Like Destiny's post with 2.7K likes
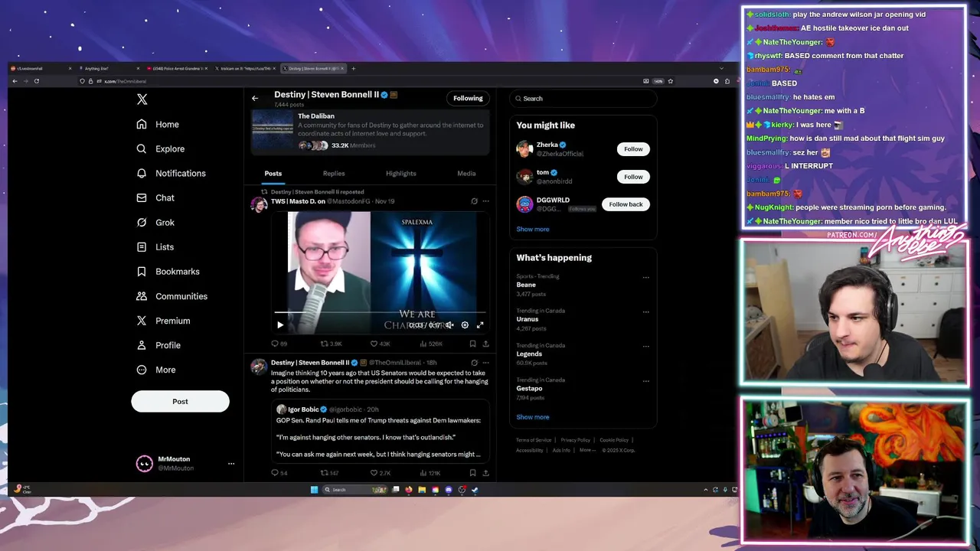Image resolution: width=980 pixels, height=551 pixels. click(x=381, y=473)
